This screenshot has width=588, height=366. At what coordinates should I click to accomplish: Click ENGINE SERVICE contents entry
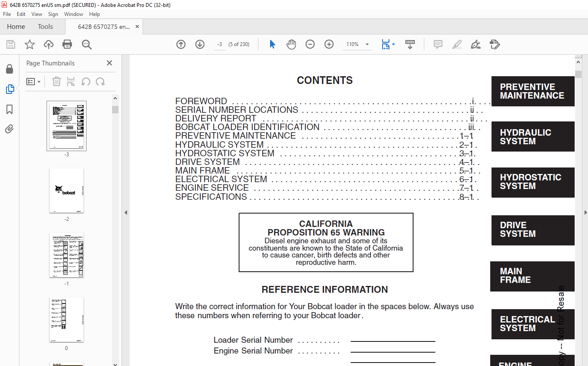(212, 188)
